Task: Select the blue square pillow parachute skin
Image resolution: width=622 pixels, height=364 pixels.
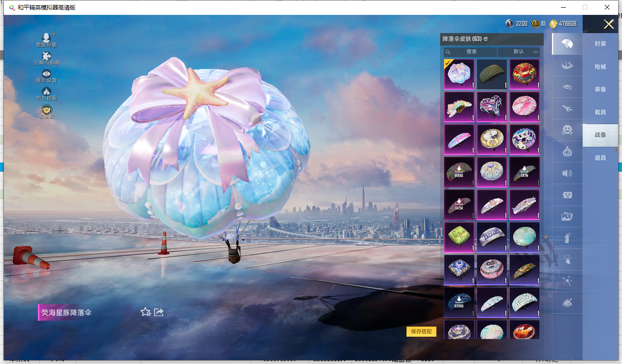Action: point(459,270)
